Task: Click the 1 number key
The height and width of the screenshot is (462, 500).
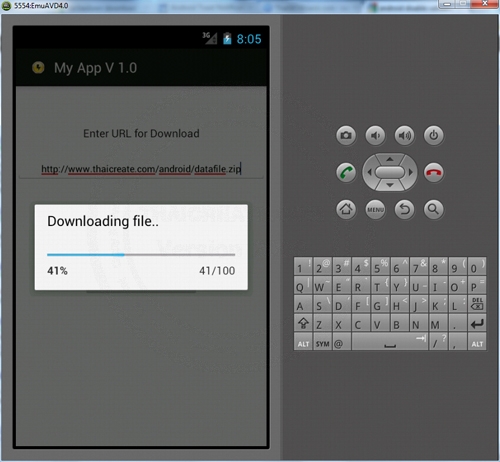Action: point(303,266)
